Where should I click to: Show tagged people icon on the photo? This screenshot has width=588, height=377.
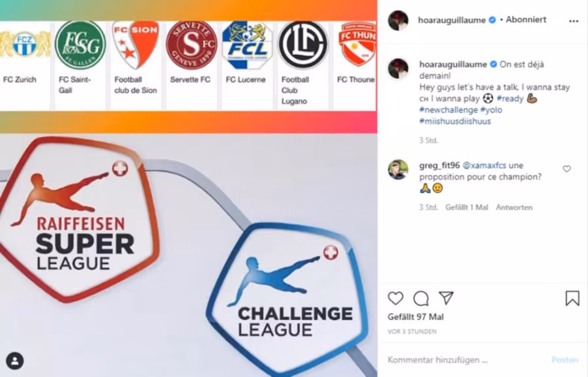click(15, 361)
